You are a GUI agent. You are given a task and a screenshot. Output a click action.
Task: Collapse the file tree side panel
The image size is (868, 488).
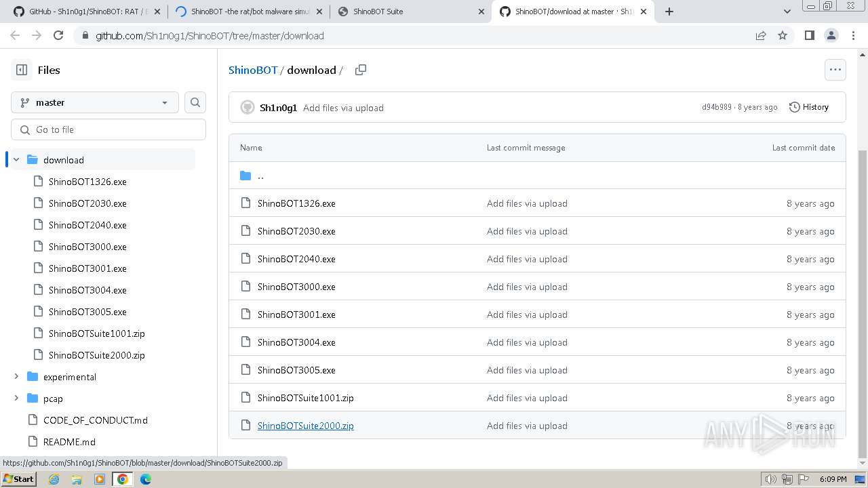click(22, 70)
